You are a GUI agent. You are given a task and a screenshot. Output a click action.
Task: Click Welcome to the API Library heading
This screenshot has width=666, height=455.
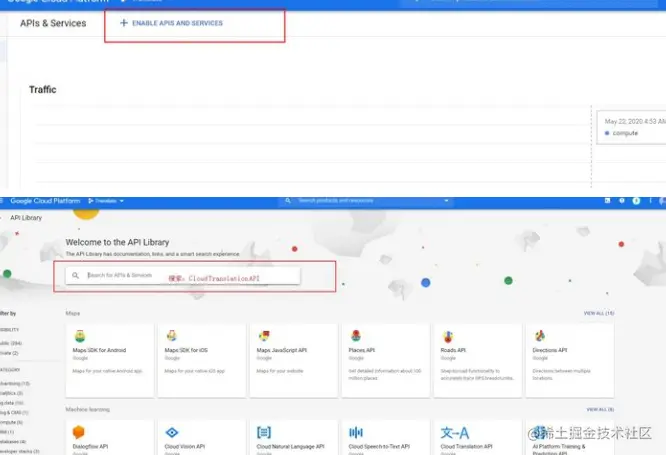click(x=117, y=242)
